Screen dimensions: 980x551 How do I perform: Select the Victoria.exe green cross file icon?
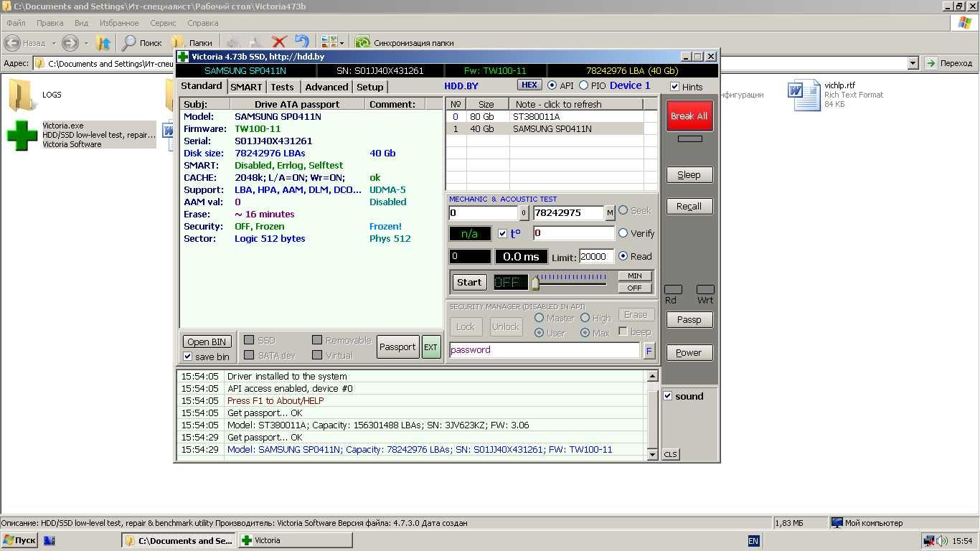tap(22, 135)
